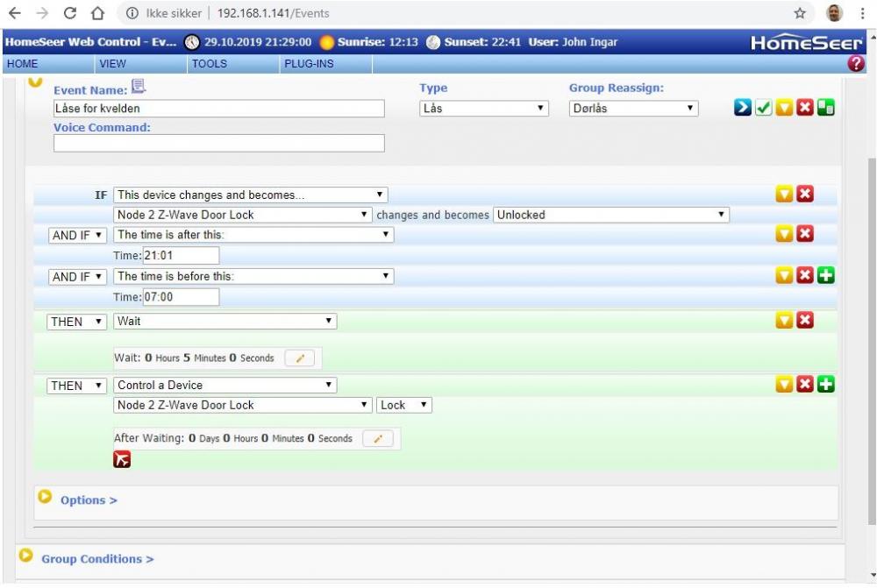The height and width of the screenshot is (588, 877).
Task: Delete the 'This device changes' IF condition
Action: pyautogui.click(x=805, y=195)
